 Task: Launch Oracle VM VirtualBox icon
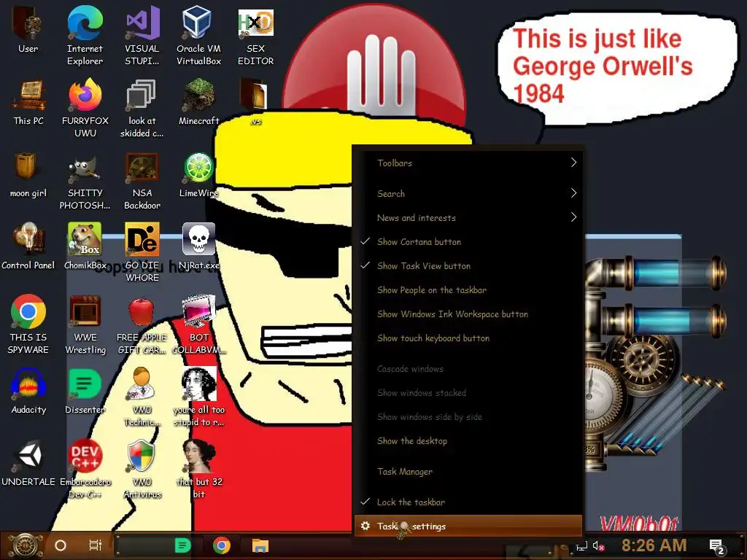tap(198, 34)
